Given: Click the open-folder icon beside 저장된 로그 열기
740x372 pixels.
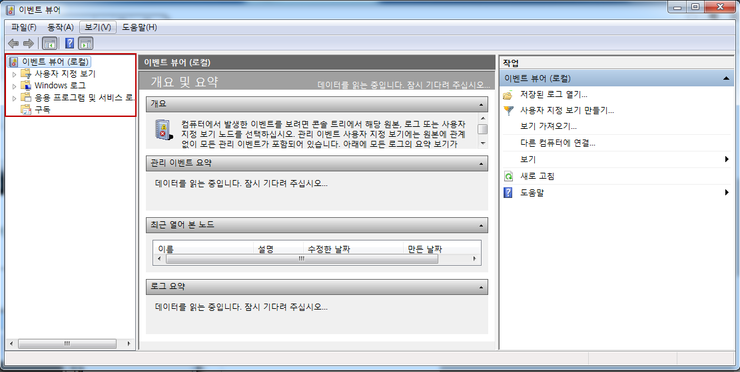Looking at the screenshot, I should click(x=508, y=95).
